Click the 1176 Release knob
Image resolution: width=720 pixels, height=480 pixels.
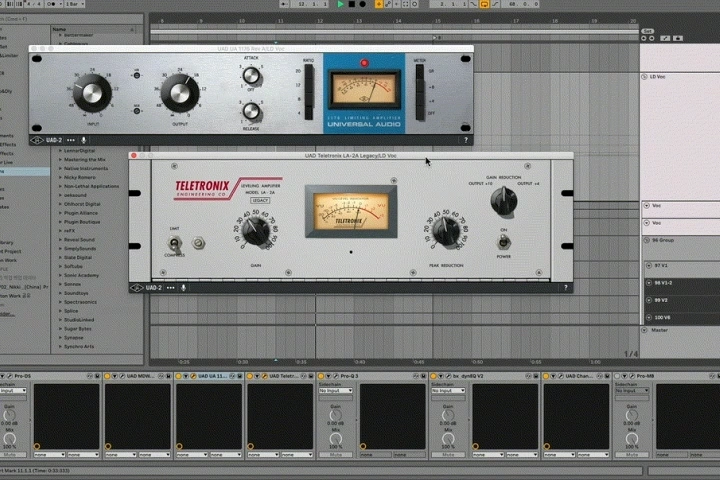tap(251, 111)
